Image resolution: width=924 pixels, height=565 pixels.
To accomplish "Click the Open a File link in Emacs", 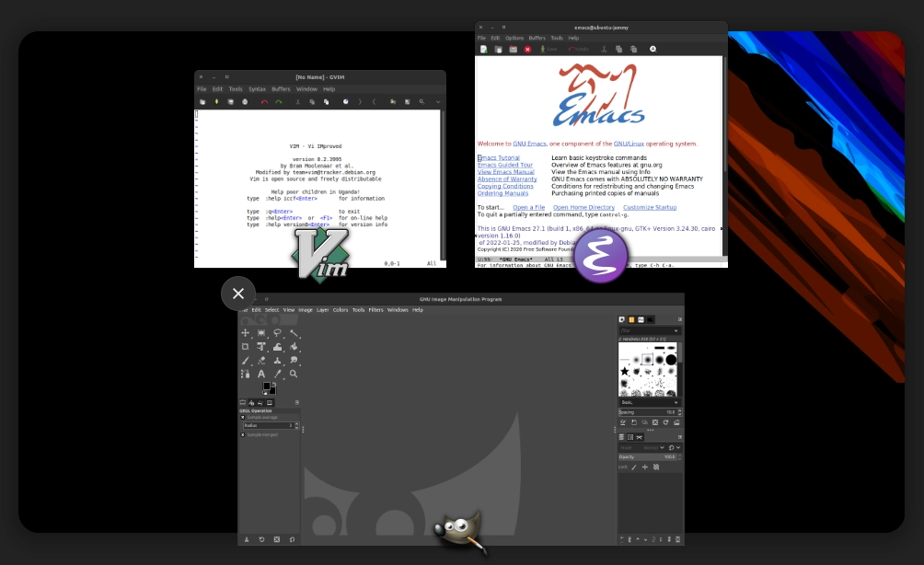I will click(528, 207).
